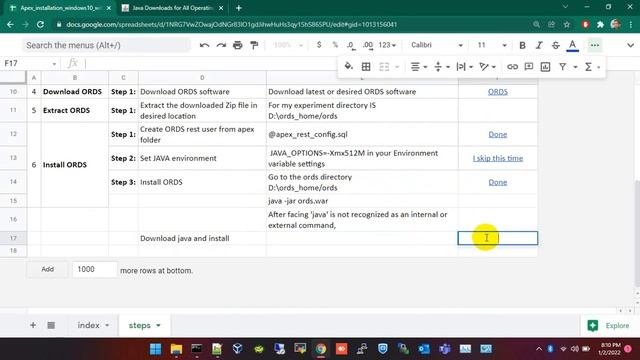Open vertical align dropdown
This screenshot has width=640, height=360.
point(441,67)
